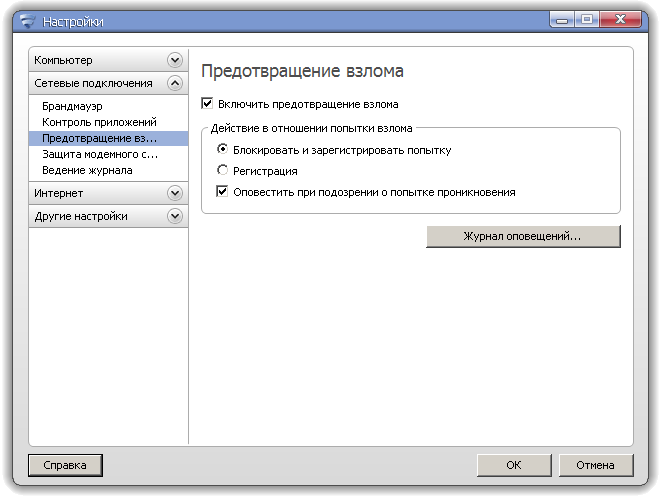Image resolution: width=659 pixels, height=496 pixels.
Task: Minimize the Настройки window
Action: [562, 20]
